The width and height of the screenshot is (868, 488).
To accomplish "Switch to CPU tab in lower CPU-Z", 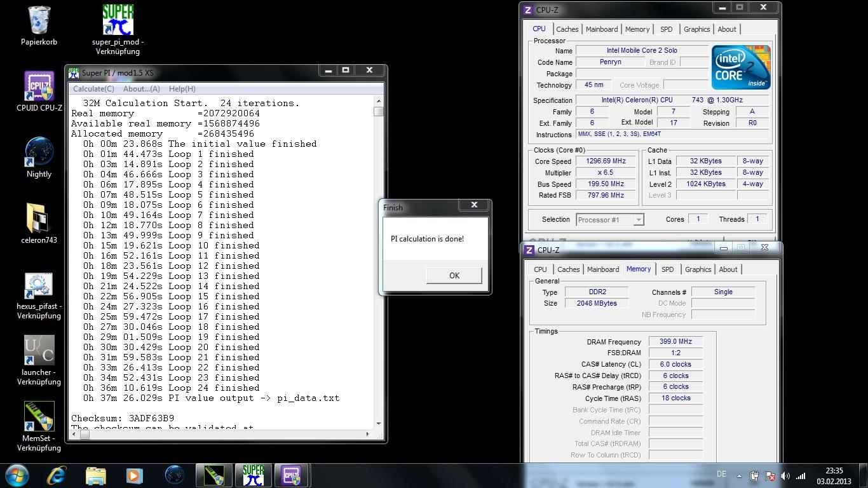I will coord(540,269).
